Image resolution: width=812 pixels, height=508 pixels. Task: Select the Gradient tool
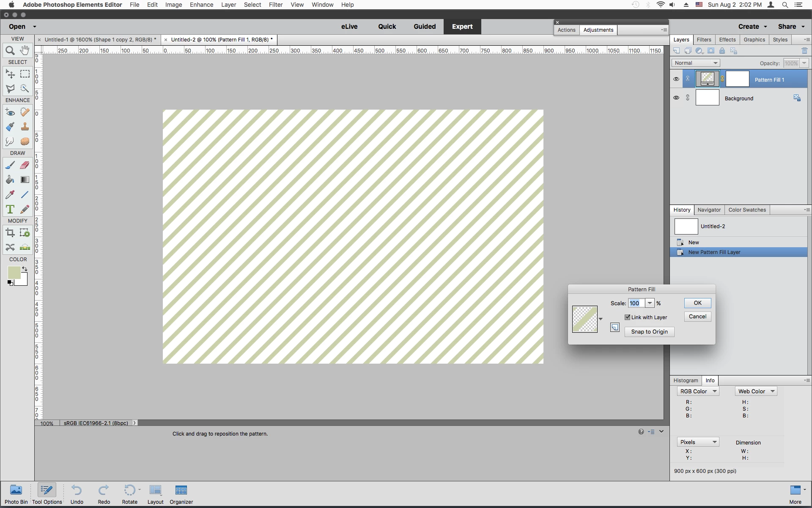(x=25, y=180)
